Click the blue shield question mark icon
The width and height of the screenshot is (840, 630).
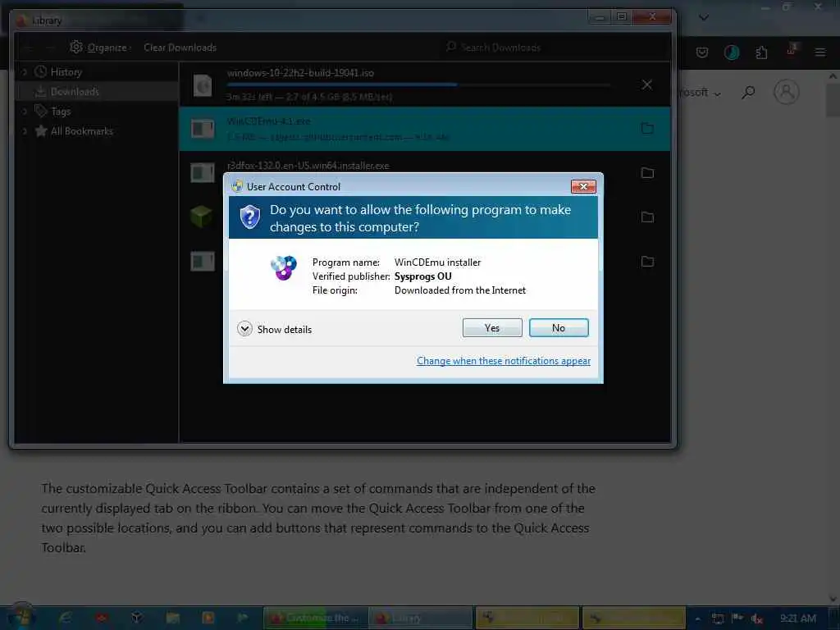(x=249, y=217)
